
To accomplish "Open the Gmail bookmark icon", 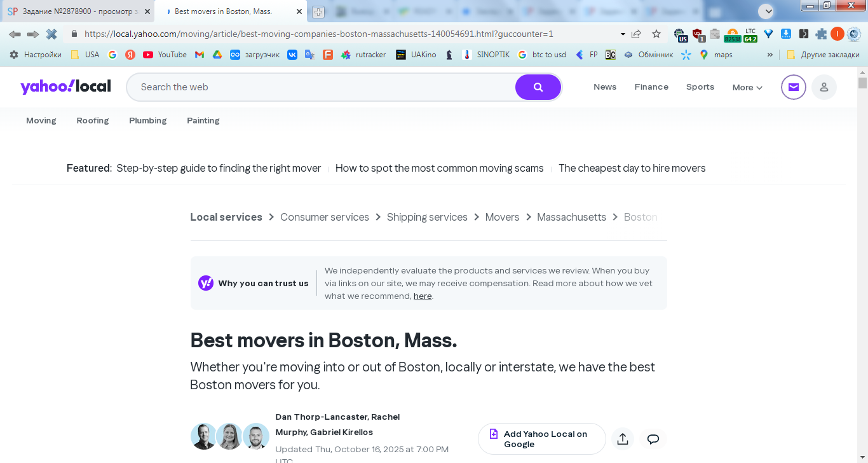I will click(x=199, y=55).
